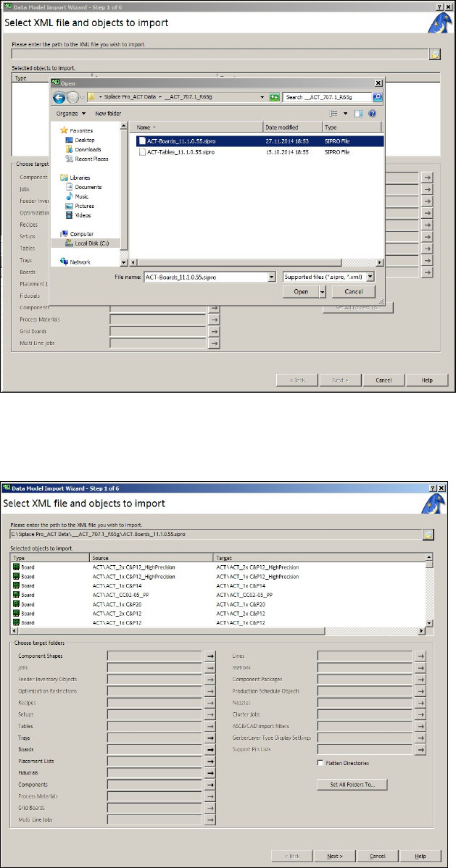Viewport: 456px width, 868px height.
Task: Change the view in the Open dialog
Action: [x=334, y=114]
